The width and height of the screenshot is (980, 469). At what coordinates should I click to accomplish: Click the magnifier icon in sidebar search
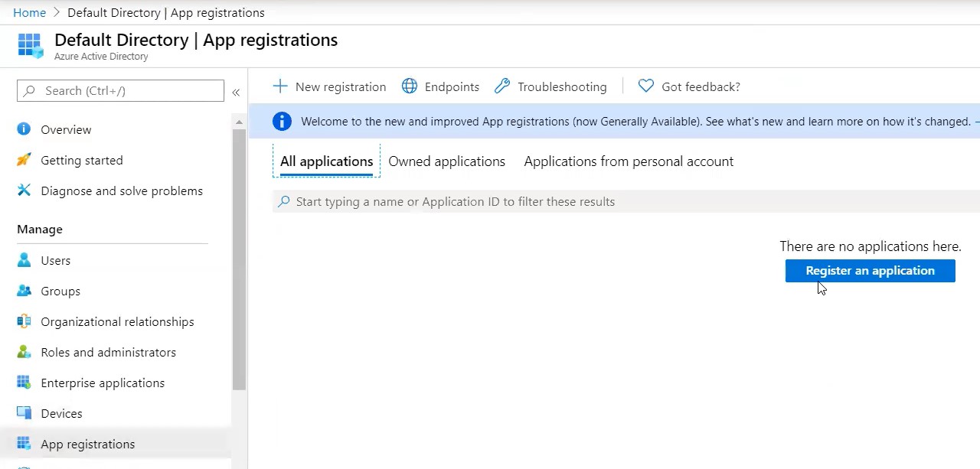(x=30, y=90)
